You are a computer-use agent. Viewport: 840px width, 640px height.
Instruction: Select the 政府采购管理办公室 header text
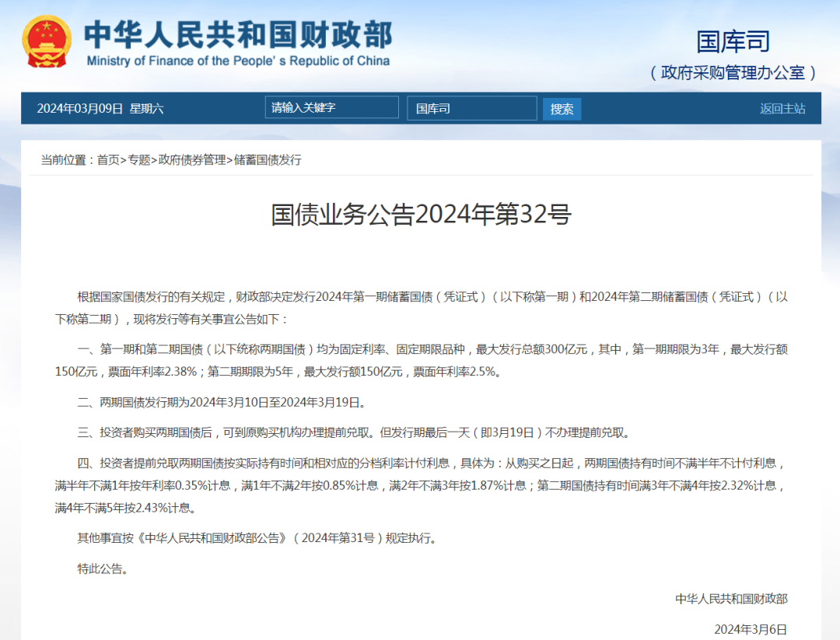(733, 72)
